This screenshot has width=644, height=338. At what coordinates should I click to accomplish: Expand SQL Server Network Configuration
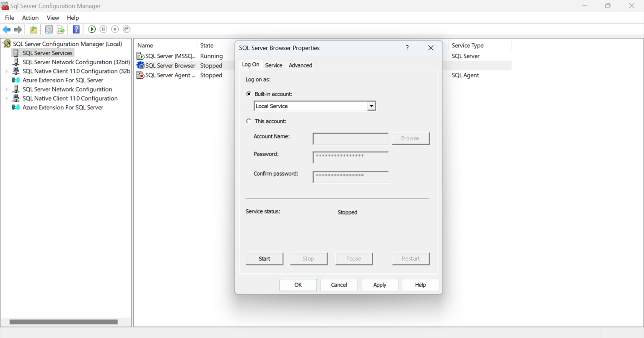tap(7, 89)
